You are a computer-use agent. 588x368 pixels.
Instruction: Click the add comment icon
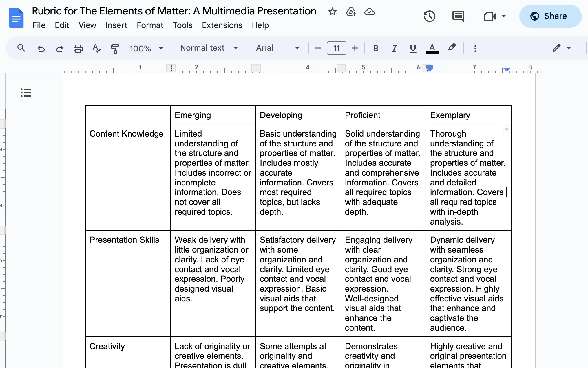[457, 16]
